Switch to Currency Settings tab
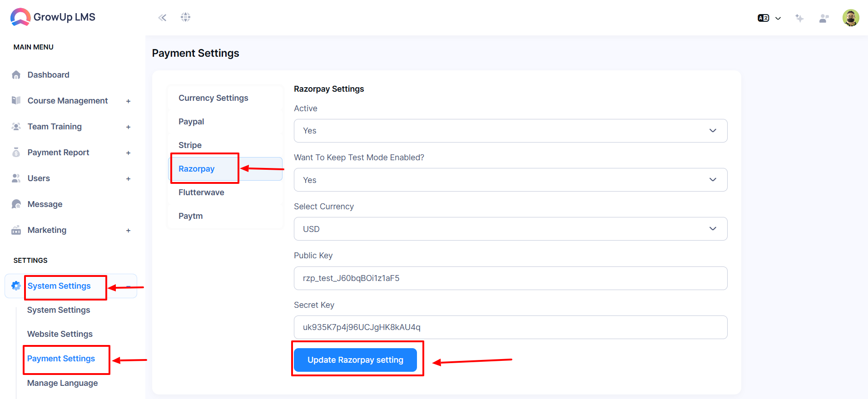The width and height of the screenshot is (868, 399). point(225,98)
